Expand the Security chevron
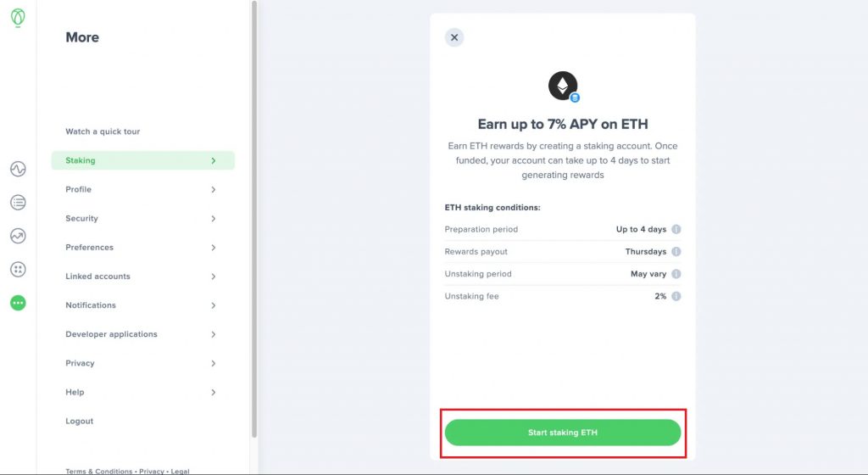 (x=213, y=219)
